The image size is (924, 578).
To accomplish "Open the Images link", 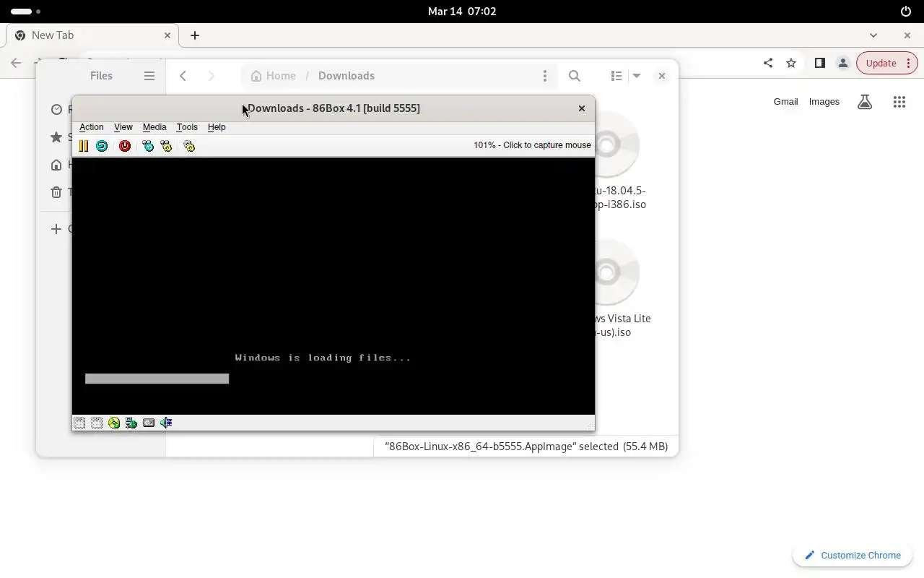I will click(x=824, y=102).
